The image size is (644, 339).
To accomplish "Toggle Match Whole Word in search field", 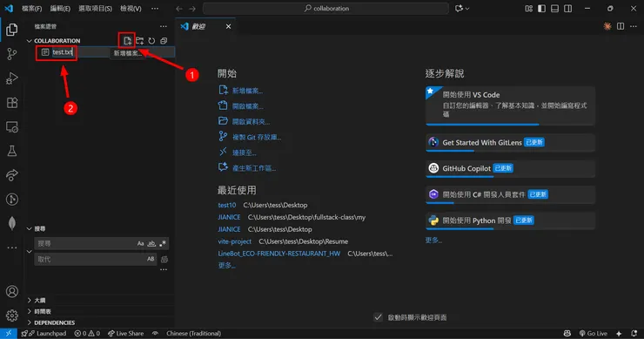I will [x=151, y=243].
